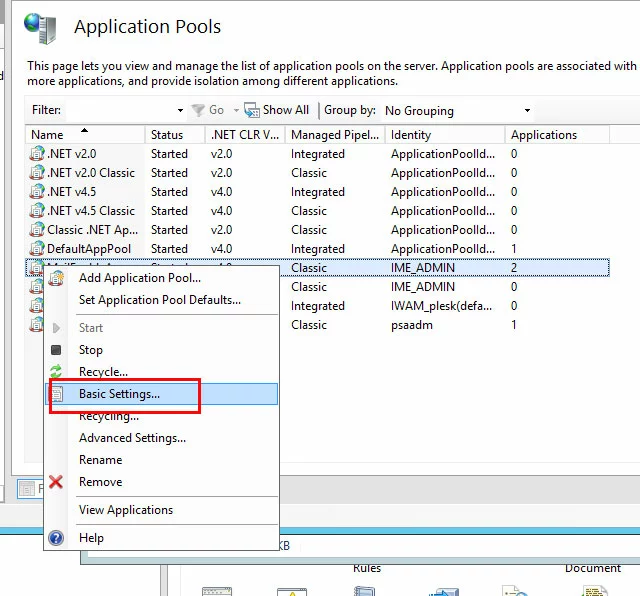
Task: Choose Advanced Settings from the context menu
Action: tap(132, 438)
